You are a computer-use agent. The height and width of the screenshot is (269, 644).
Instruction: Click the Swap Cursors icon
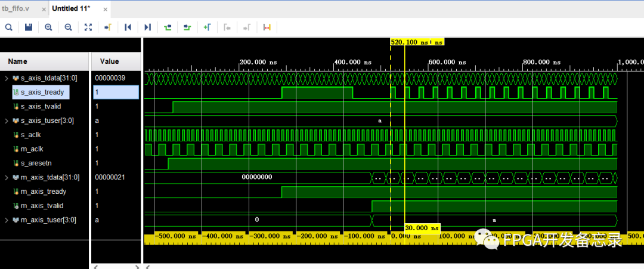[x=267, y=27]
